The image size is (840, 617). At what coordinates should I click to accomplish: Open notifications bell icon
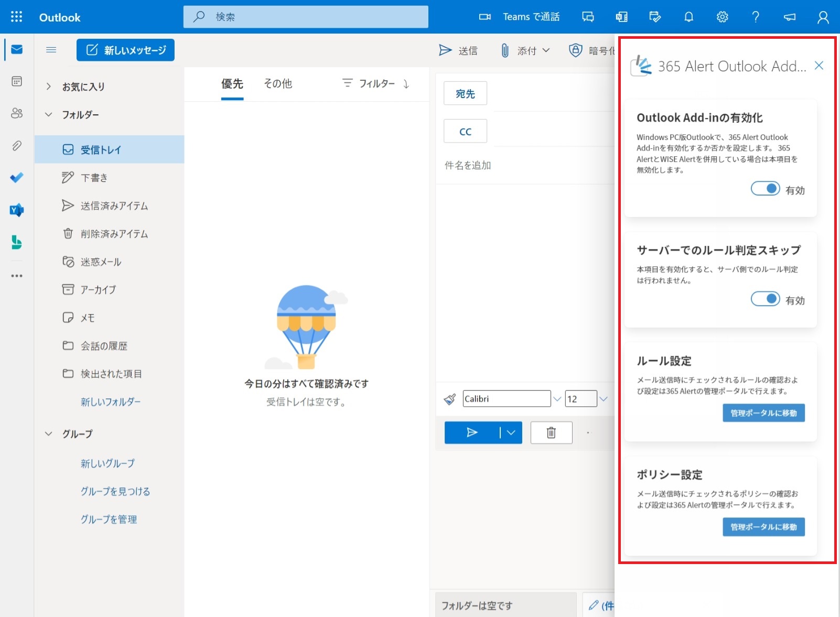tap(688, 17)
